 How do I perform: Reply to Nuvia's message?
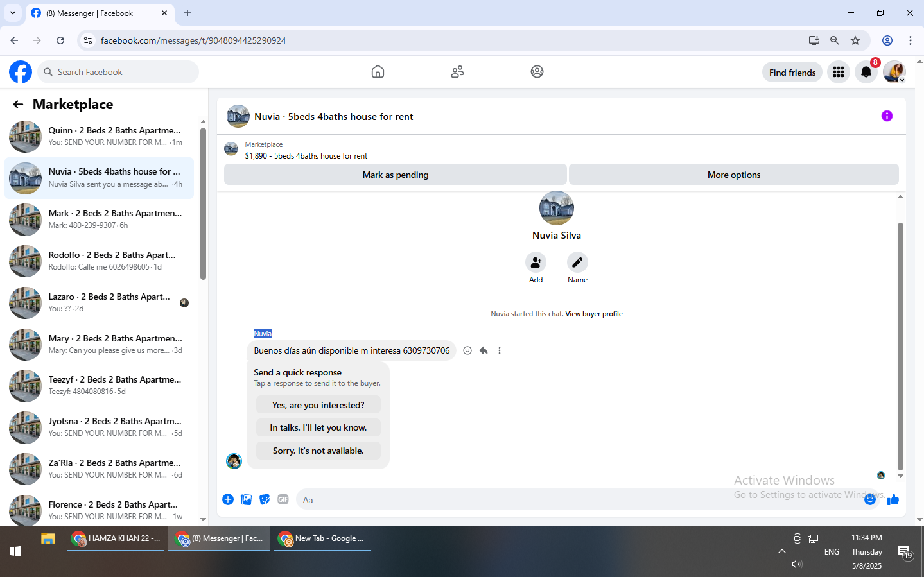coord(484,350)
